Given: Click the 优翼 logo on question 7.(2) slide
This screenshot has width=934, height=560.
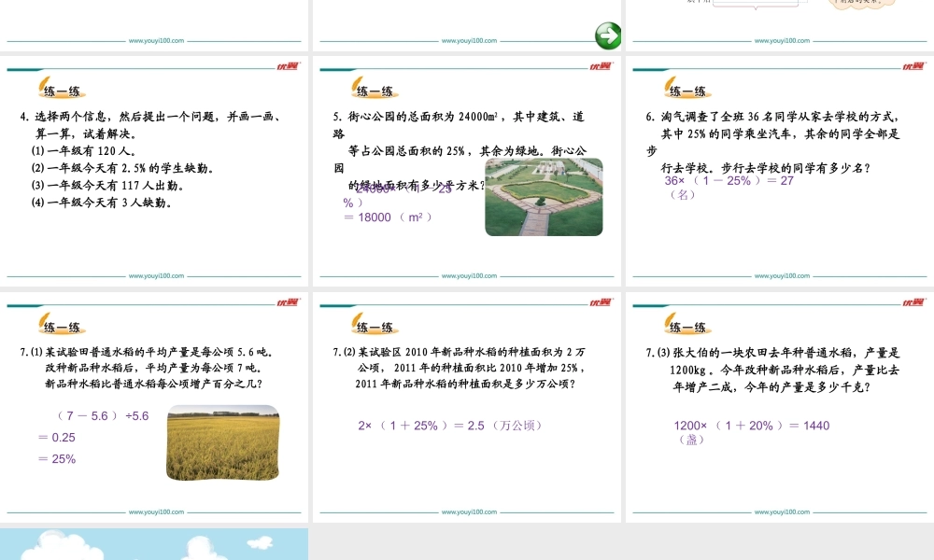Looking at the screenshot, I should 600,302.
